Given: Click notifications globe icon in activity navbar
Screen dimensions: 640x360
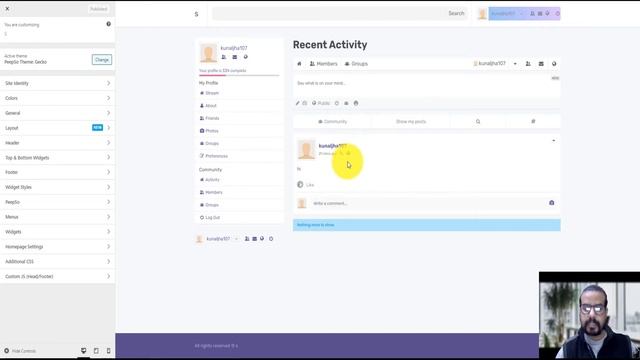Looking at the screenshot, I should click(x=554, y=64).
